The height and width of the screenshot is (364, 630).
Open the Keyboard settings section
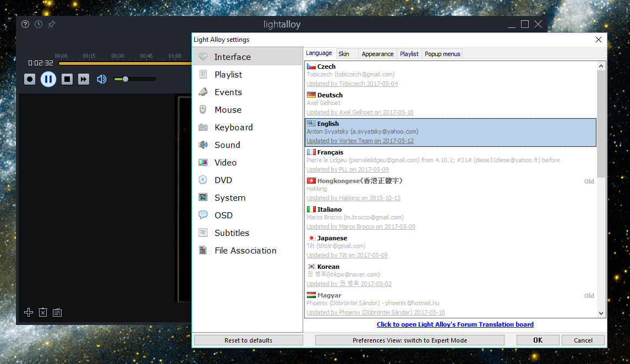(x=248, y=128)
